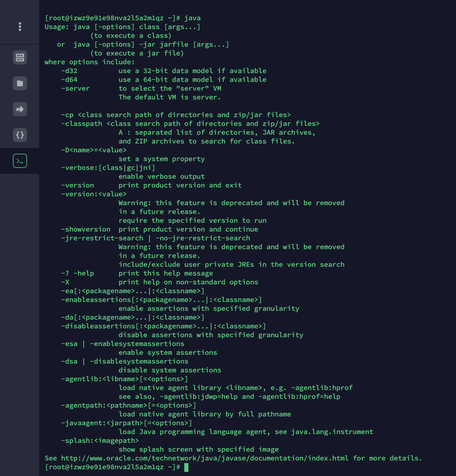Click '(to execute a jar file)' text

tap(137, 53)
